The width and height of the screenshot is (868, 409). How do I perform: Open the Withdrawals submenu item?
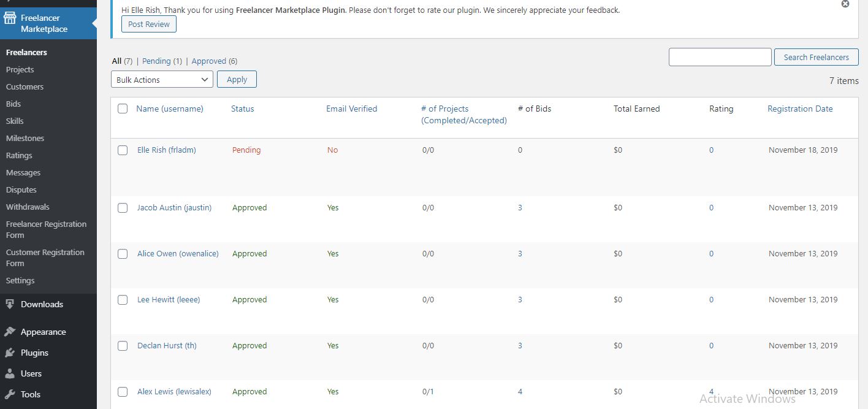pos(28,207)
